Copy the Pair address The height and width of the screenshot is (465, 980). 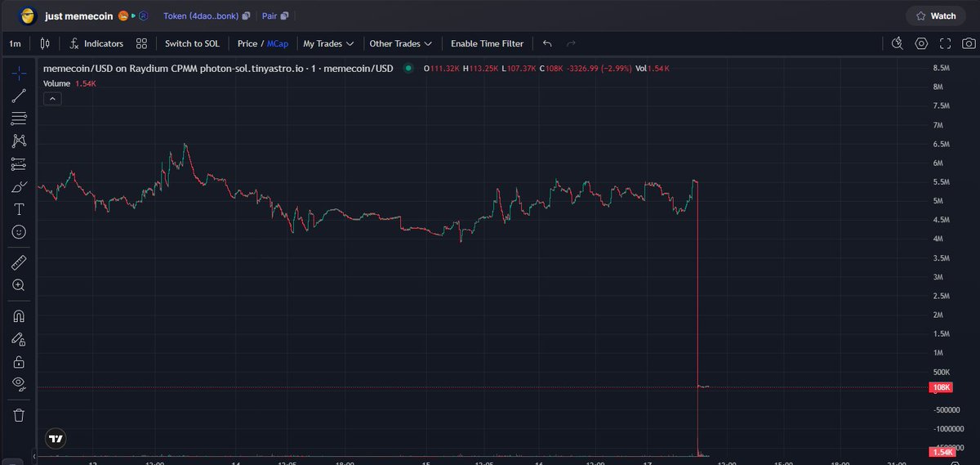pyautogui.click(x=284, y=16)
